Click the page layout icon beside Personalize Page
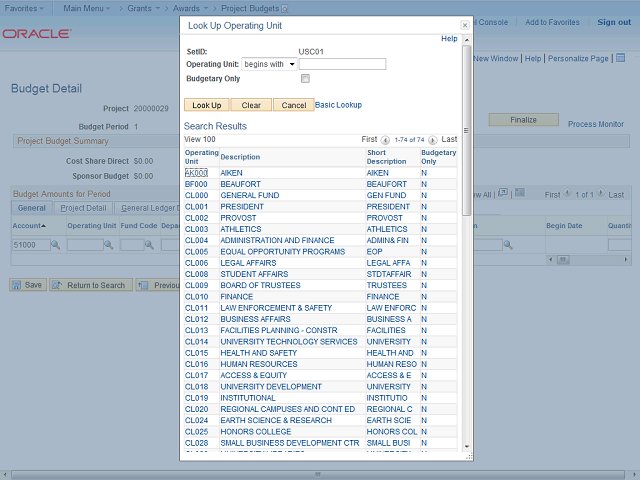Image resolution: width=640 pixels, height=480 pixels. pos(618,59)
